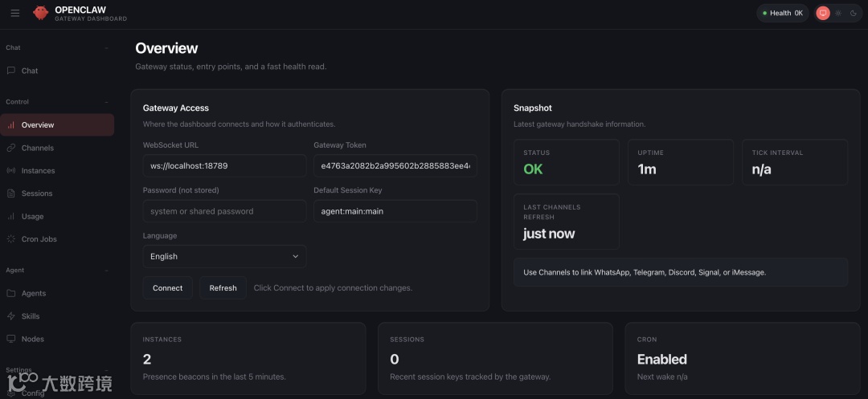Open Usage in the sidebar
This screenshot has height=399, width=868.
pyautogui.click(x=32, y=217)
